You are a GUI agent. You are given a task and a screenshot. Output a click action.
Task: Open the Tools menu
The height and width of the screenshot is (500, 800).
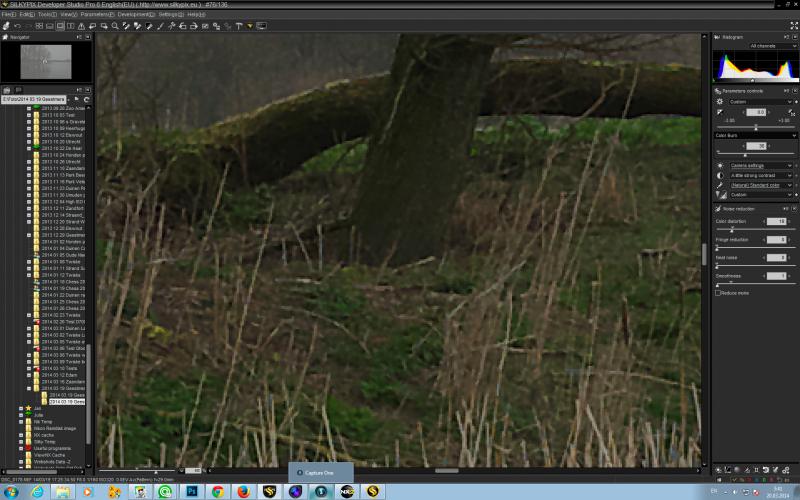click(47, 15)
